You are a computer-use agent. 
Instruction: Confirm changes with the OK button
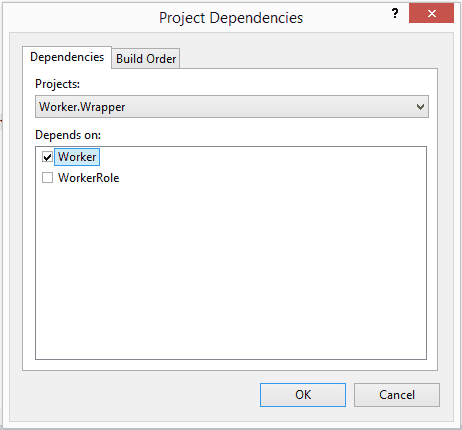click(303, 395)
